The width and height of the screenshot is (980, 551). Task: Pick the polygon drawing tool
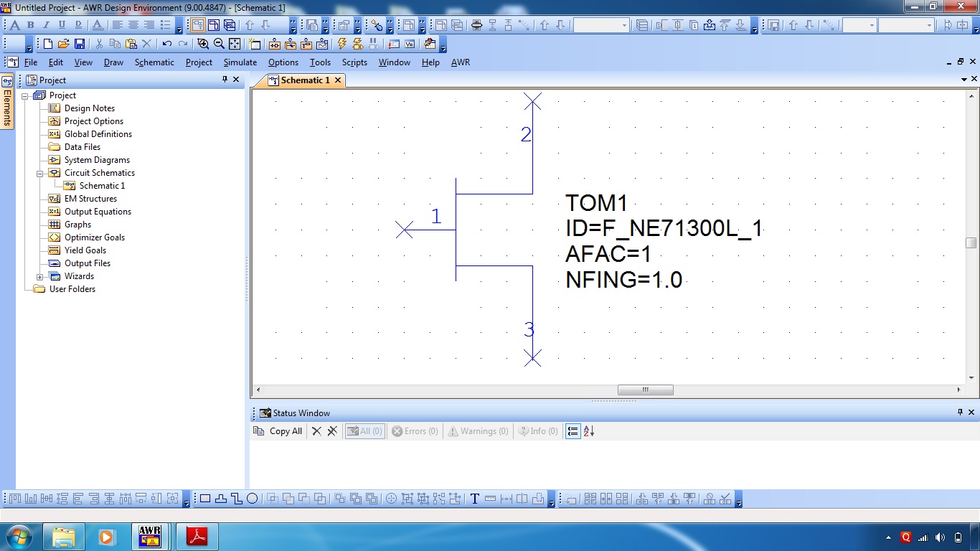coord(221,499)
